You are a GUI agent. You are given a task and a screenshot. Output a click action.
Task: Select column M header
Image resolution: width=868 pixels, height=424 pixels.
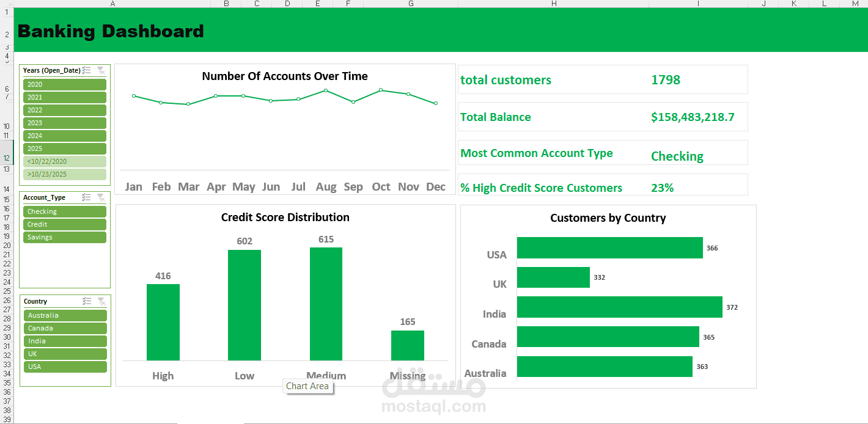coord(855,4)
